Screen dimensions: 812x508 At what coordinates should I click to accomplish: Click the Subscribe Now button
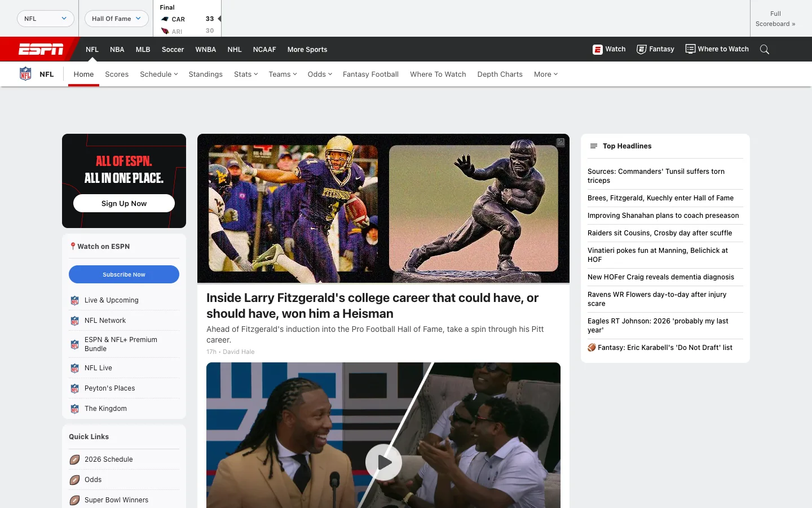[124, 274]
